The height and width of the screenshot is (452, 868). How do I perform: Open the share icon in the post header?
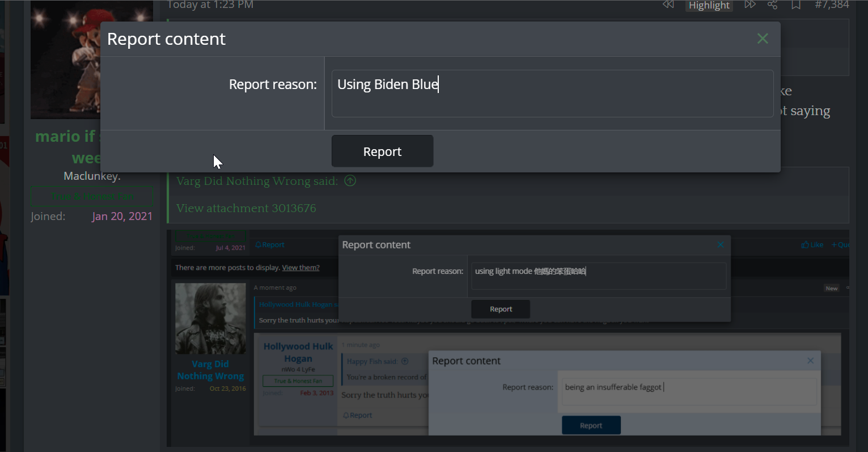772,5
